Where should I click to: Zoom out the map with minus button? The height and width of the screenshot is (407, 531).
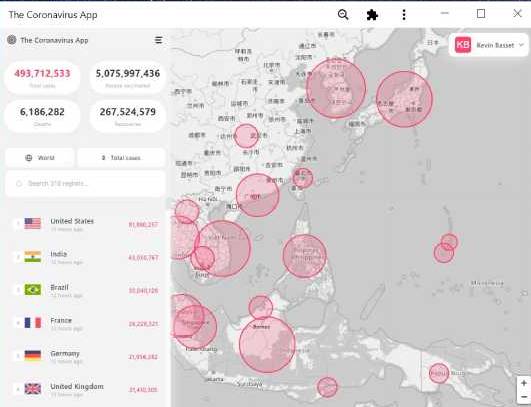pyautogui.click(x=524, y=397)
